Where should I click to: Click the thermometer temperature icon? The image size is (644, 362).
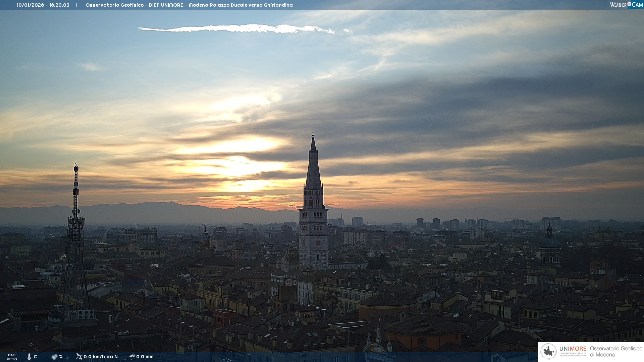pos(29,357)
